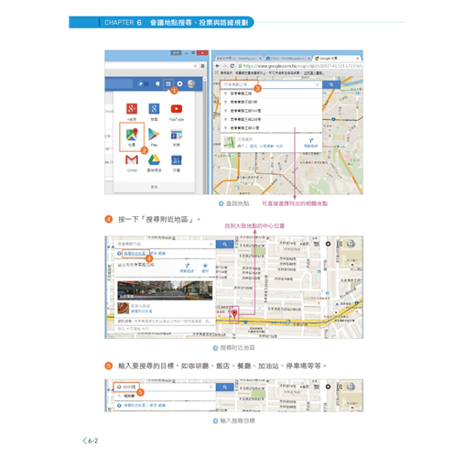Open Google Calendar from the apps launcher

click(177, 162)
